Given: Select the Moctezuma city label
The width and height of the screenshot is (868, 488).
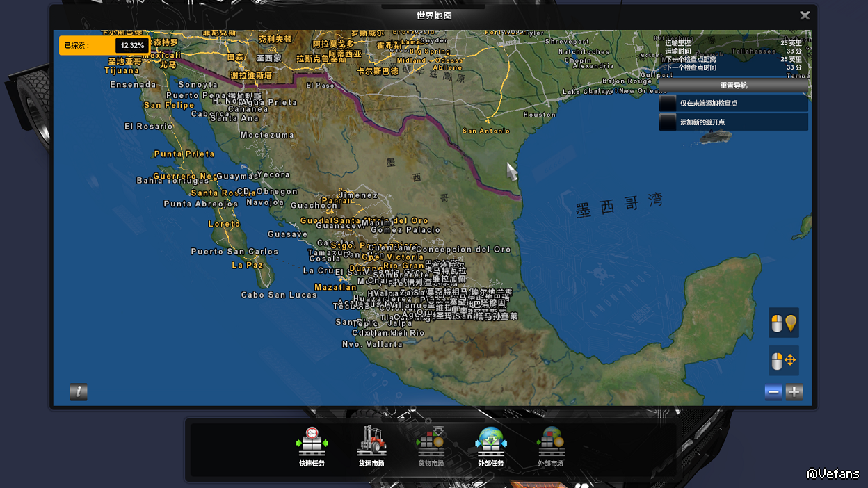Looking at the screenshot, I should (267, 136).
